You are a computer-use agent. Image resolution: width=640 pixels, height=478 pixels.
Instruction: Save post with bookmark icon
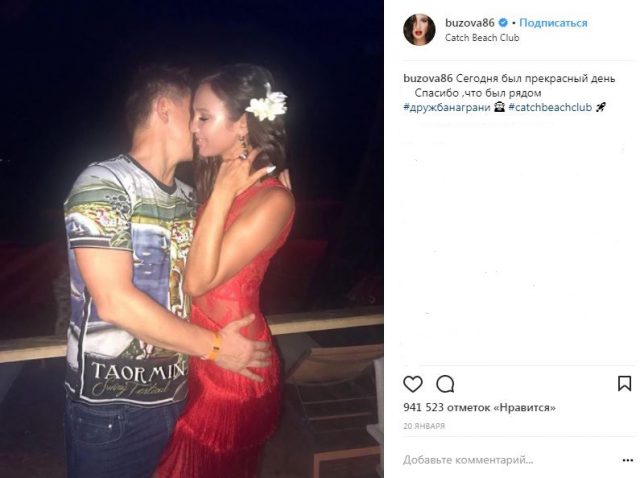624,384
